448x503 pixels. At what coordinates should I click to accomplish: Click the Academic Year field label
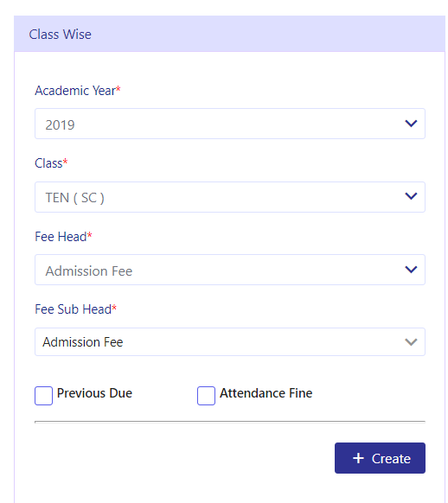78,91
